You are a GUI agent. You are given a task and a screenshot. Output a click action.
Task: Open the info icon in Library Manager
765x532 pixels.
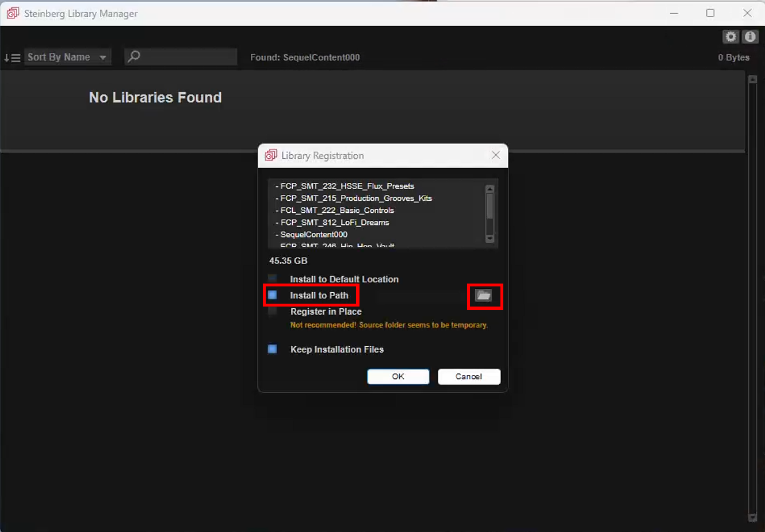750,37
